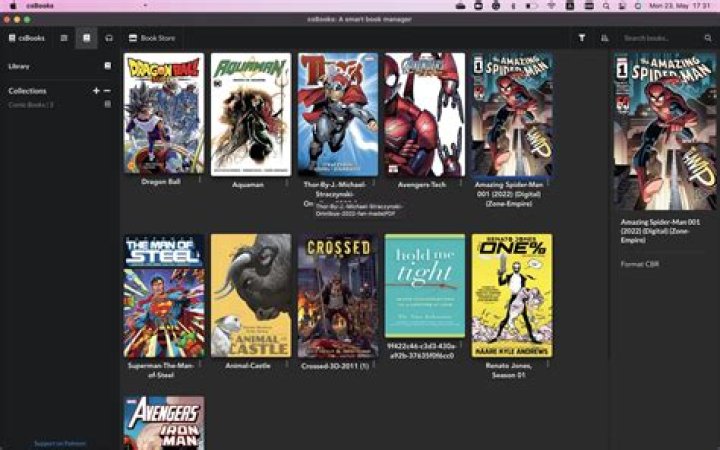Click the text sort T icon

click(582, 38)
